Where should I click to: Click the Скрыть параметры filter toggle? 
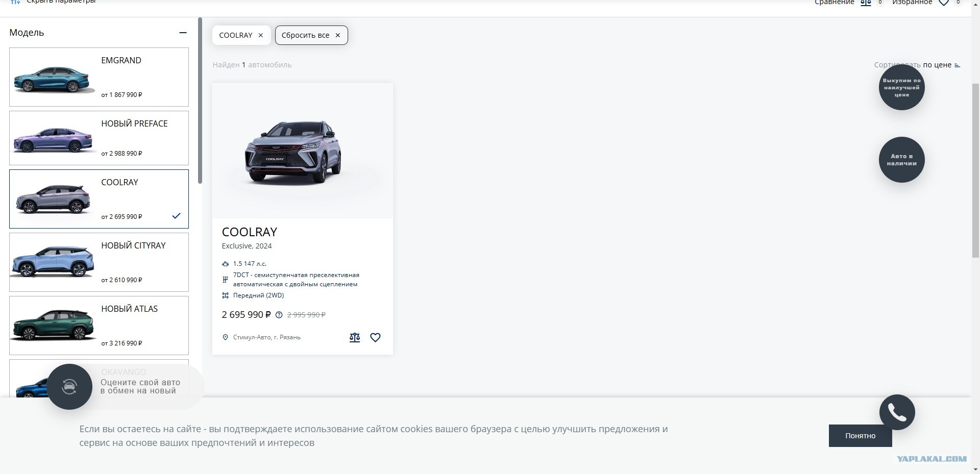click(x=53, y=2)
